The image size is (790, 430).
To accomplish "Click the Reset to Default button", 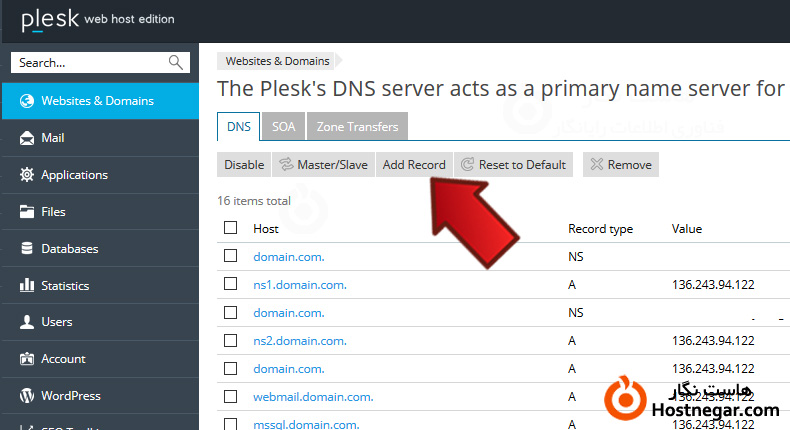I will 513,165.
